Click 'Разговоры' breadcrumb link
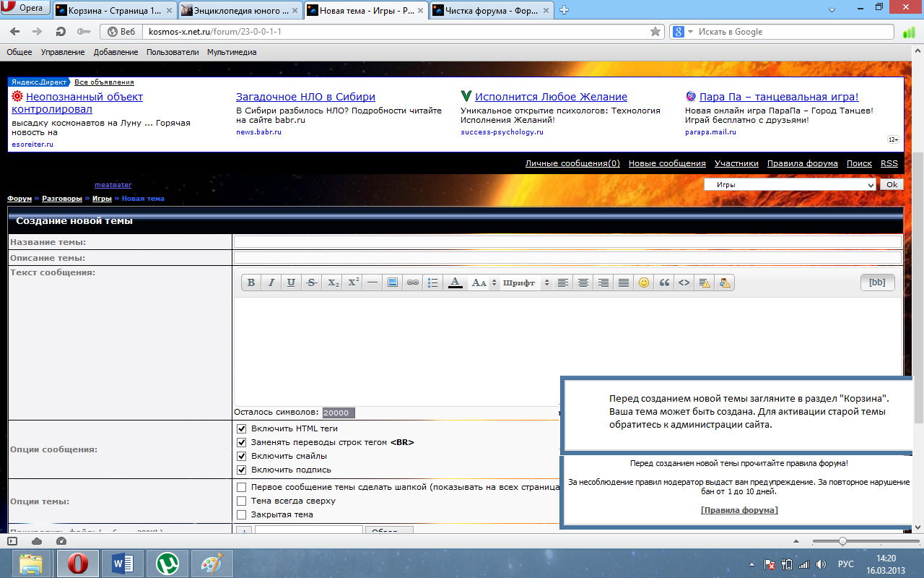 click(x=61, y=198)
